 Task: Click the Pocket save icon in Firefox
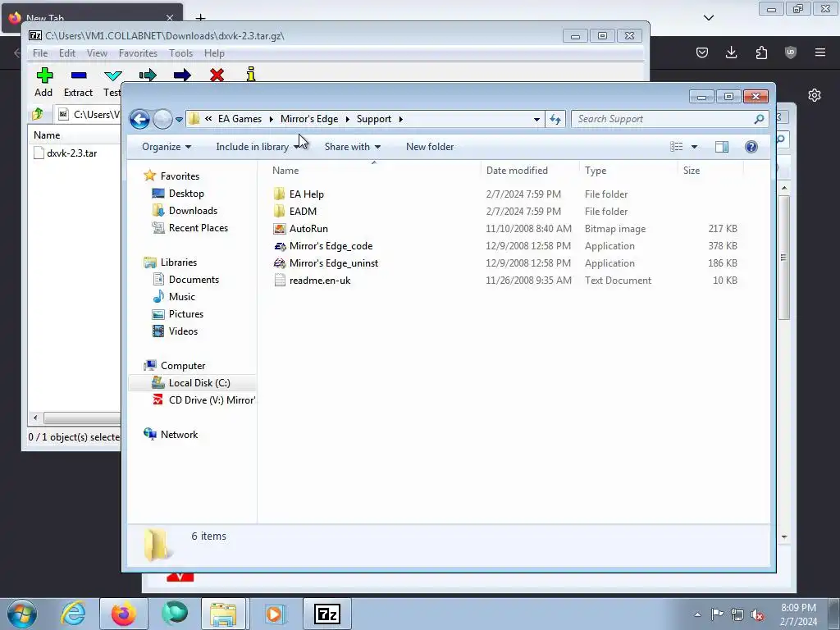coord(702,52)
